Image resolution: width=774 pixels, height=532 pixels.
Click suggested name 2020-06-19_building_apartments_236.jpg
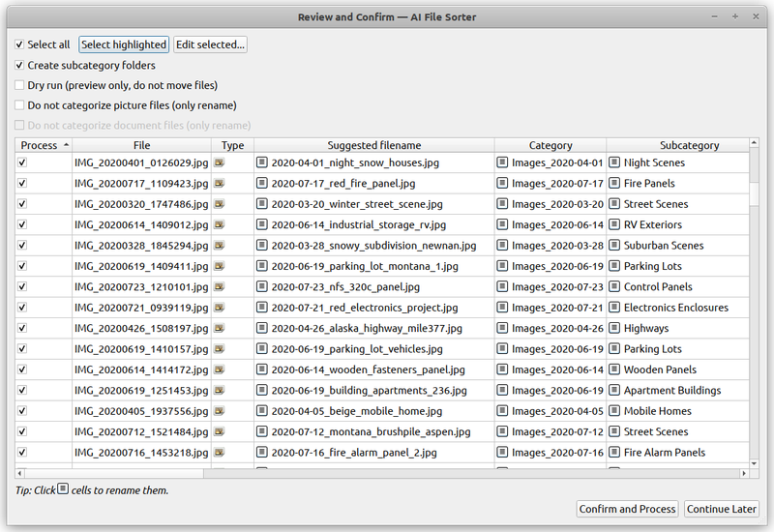(x=370, y=391)
